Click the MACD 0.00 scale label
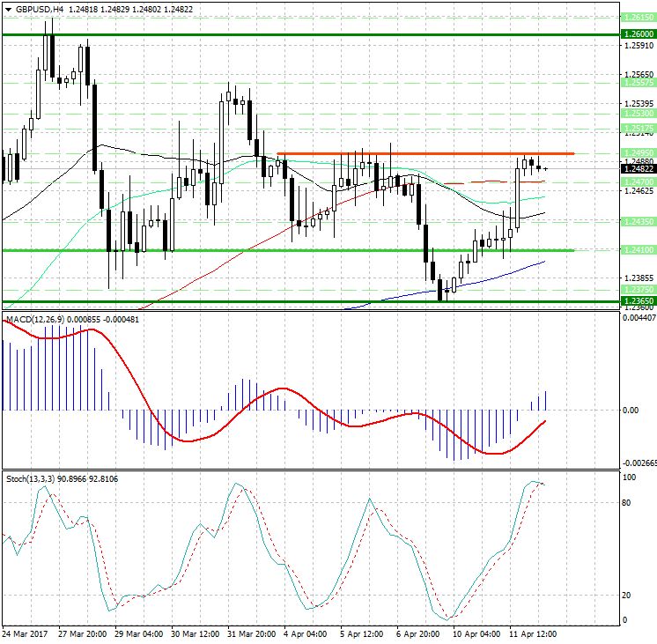Viewport: 657px width, 644px height. 631,411
